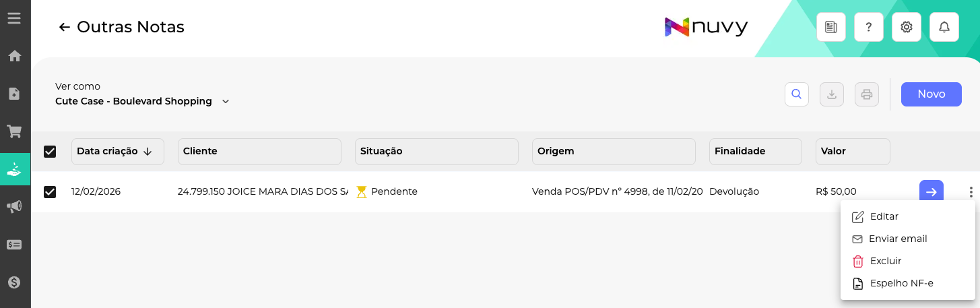The width and height of the screenshot is (980, 308).
Task: Go back with the Outras Notas arrow
Action: (x=65, y=27)
